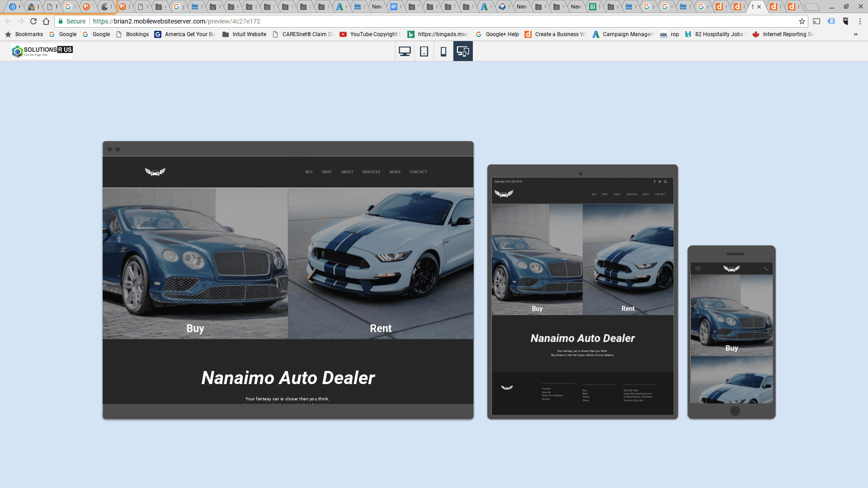
Task: Click the address bar URL
Action: [176, 21]
